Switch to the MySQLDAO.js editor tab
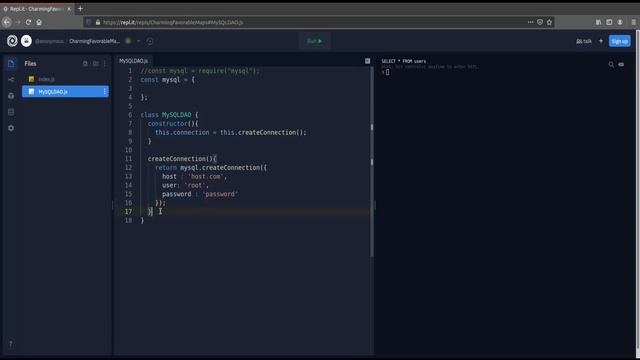This screenshot has height=360, width=640. (133, 61)
